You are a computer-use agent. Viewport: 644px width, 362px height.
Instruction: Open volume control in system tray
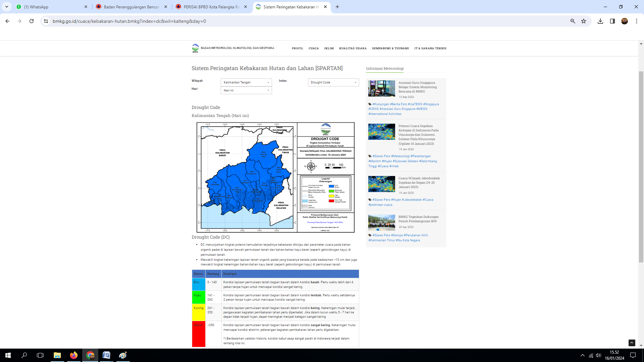click(598, 355)
